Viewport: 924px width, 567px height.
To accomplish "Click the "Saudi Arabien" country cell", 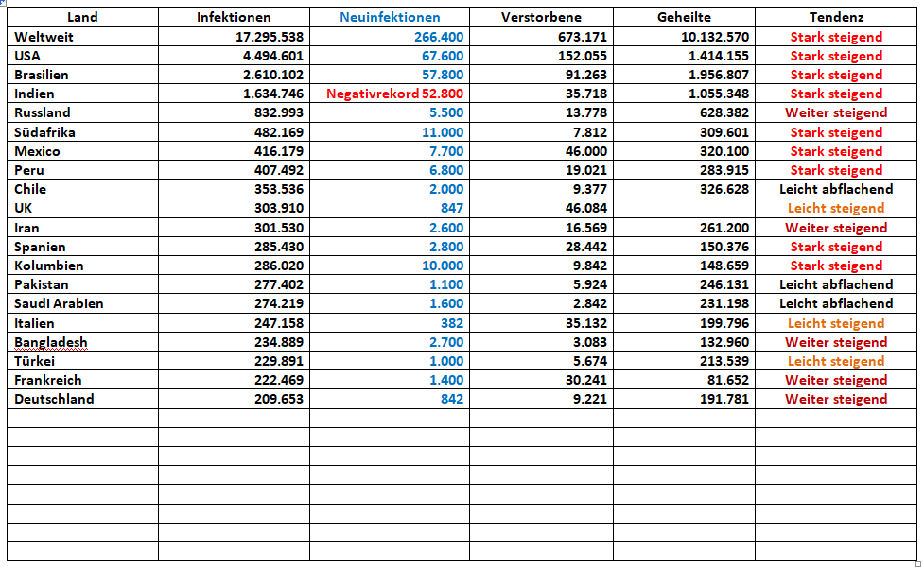I will (60, 303).
